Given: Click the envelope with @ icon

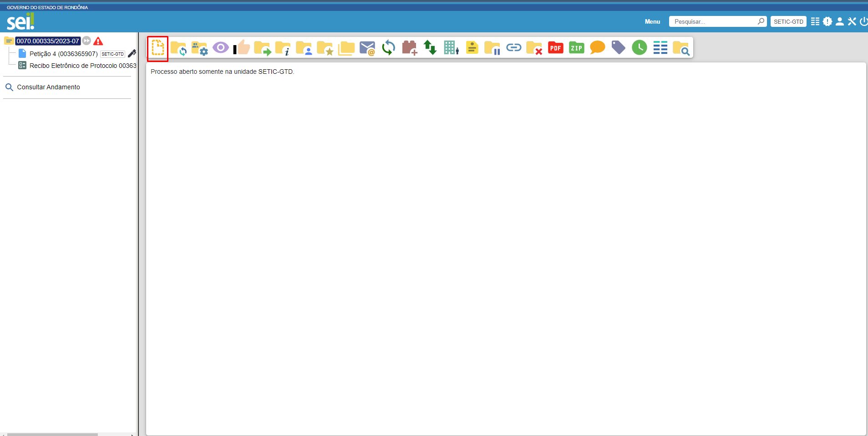Looking at the screenshot, I should click(x=367, y=48).
